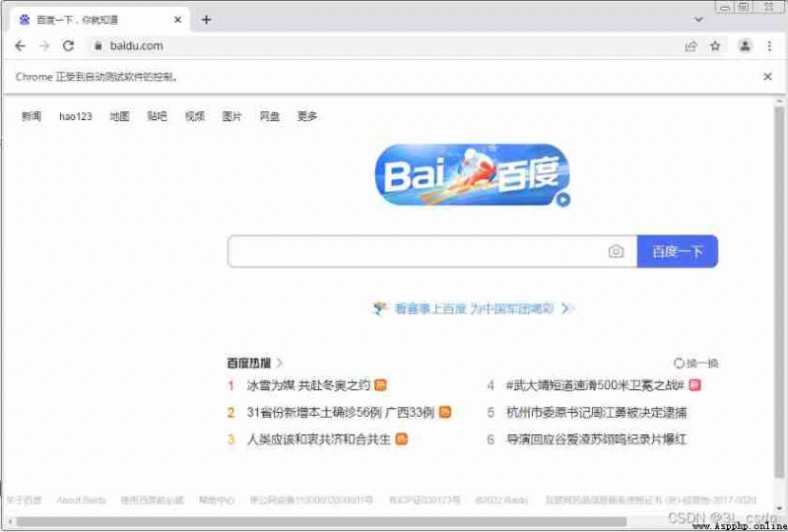Viewport: 788px width, 532px height.
Task: Open hot search 31省份新增本土确诊56例
Action: 340,413
